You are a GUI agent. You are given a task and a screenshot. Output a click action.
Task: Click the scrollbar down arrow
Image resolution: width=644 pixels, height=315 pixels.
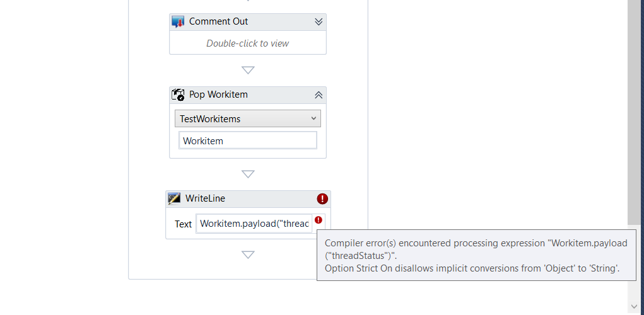(x=634, y=306)
